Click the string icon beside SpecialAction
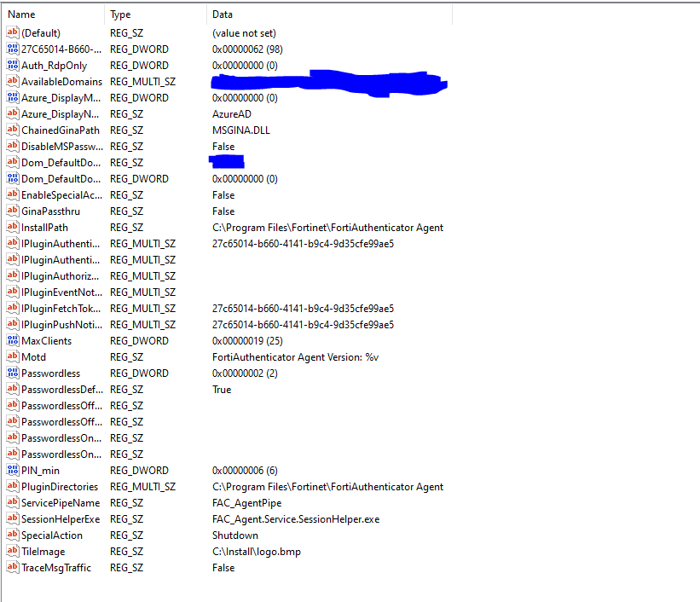 click(x=13, y=535)
